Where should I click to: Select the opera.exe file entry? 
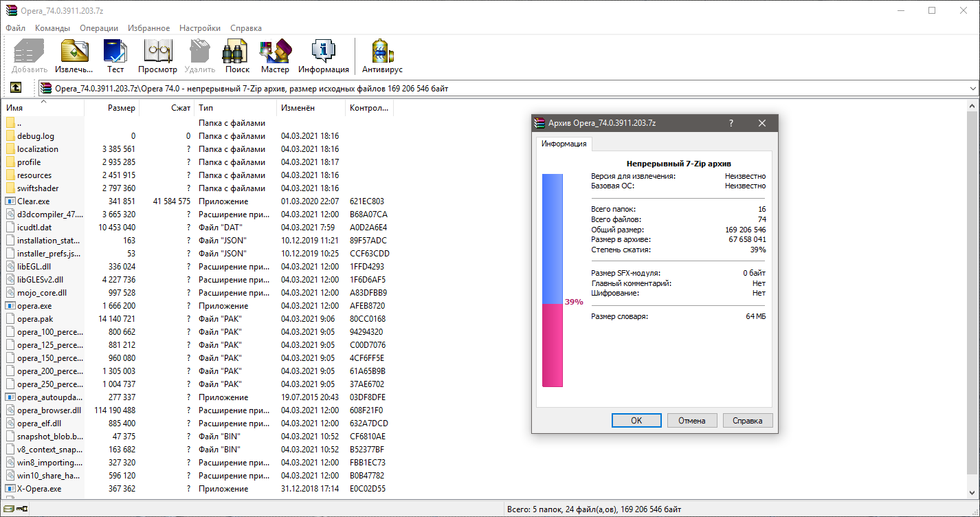[x=34, y=306]
